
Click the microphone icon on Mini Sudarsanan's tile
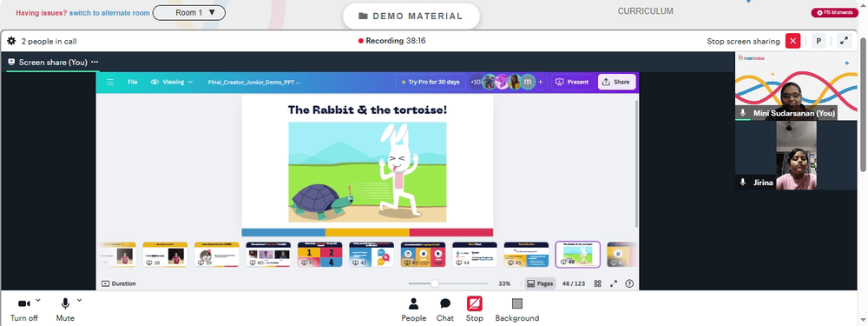coord(743,113)
